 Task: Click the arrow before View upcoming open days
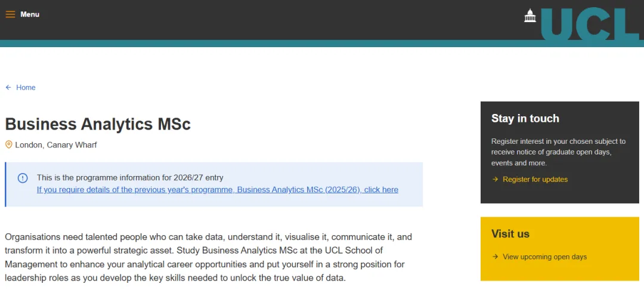pos(495,257)
